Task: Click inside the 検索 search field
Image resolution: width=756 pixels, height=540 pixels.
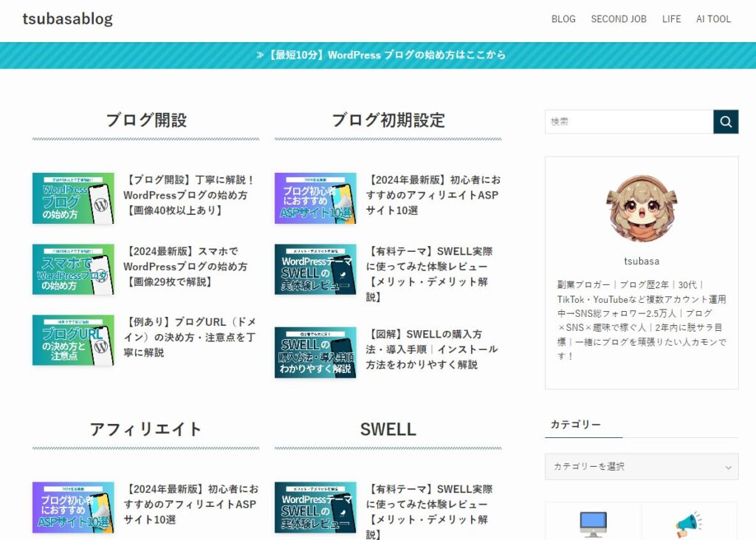Action: 629,122
